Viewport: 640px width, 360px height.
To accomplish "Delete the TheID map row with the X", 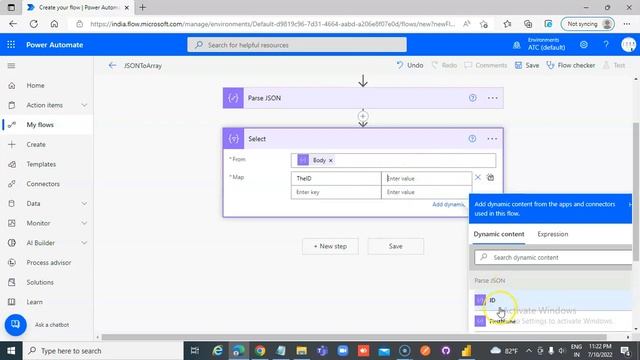I will tap(478, 178).
